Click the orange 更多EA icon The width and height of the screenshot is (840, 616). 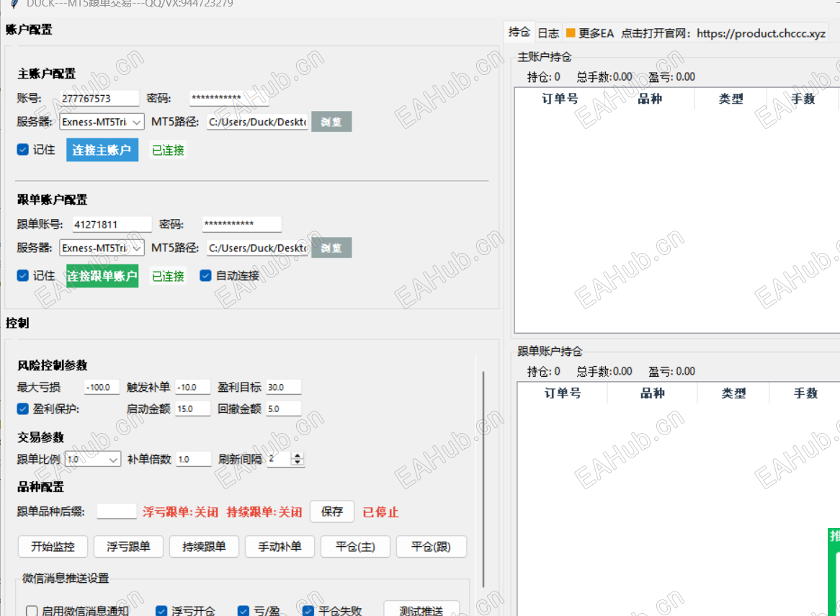click(x=571, y=33)
